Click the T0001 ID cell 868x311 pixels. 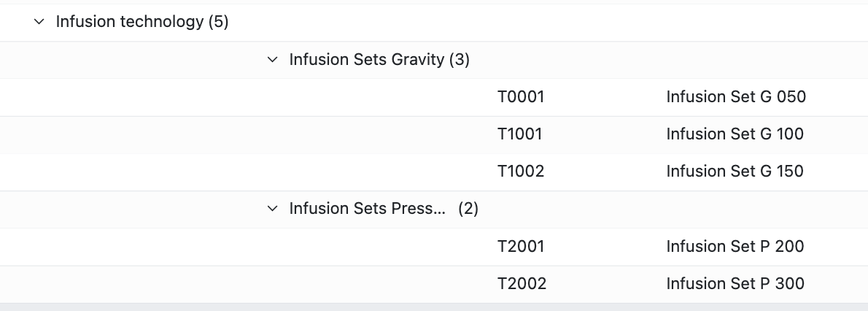521,97
